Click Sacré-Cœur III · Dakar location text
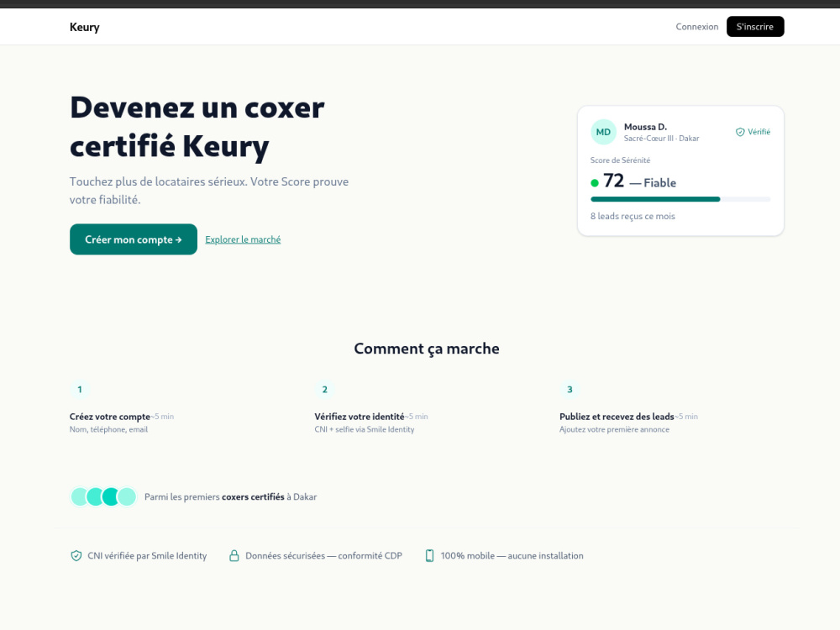 tap(662, 139)
